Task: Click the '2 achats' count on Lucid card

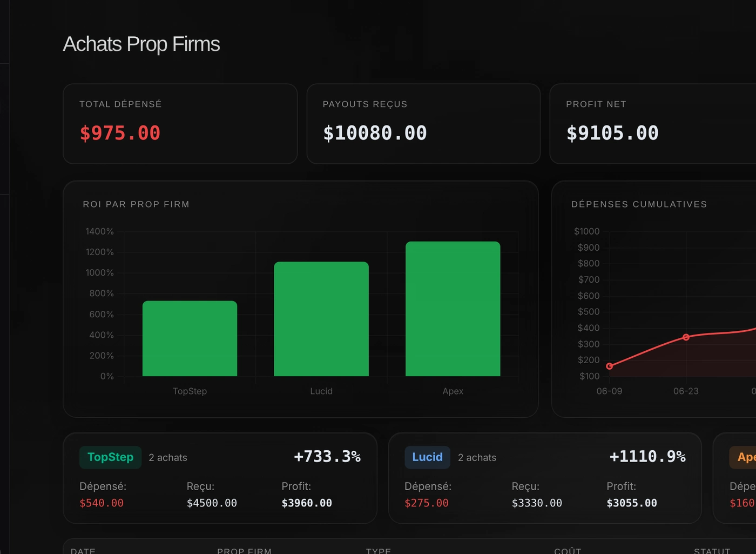Action: click(477, 458)
